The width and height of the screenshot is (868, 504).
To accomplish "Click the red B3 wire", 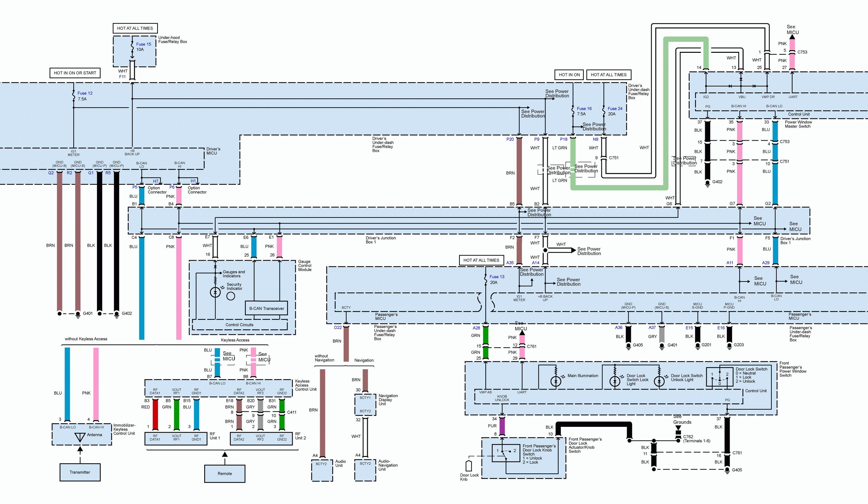I will pyautogui.click(x=155, y=415).
